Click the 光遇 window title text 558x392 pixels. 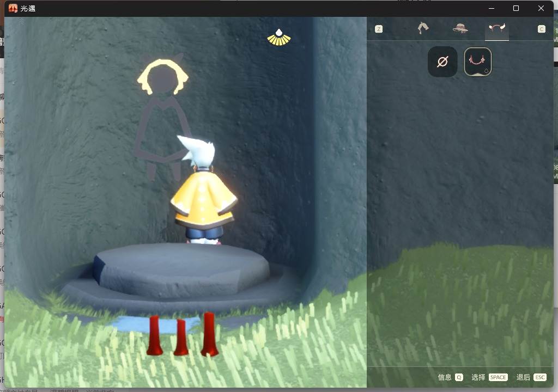coord(28,8)
